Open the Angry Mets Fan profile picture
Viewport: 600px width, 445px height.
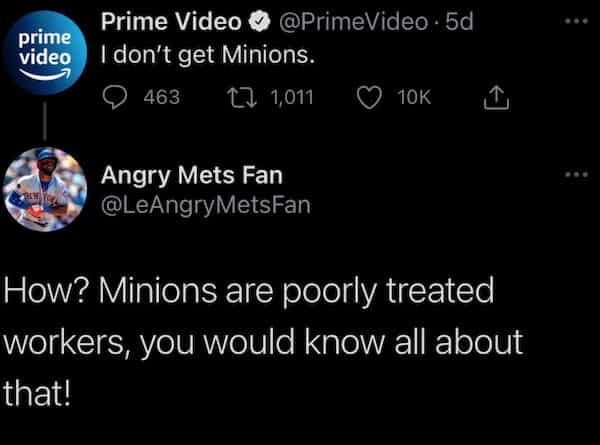point(46,189)
